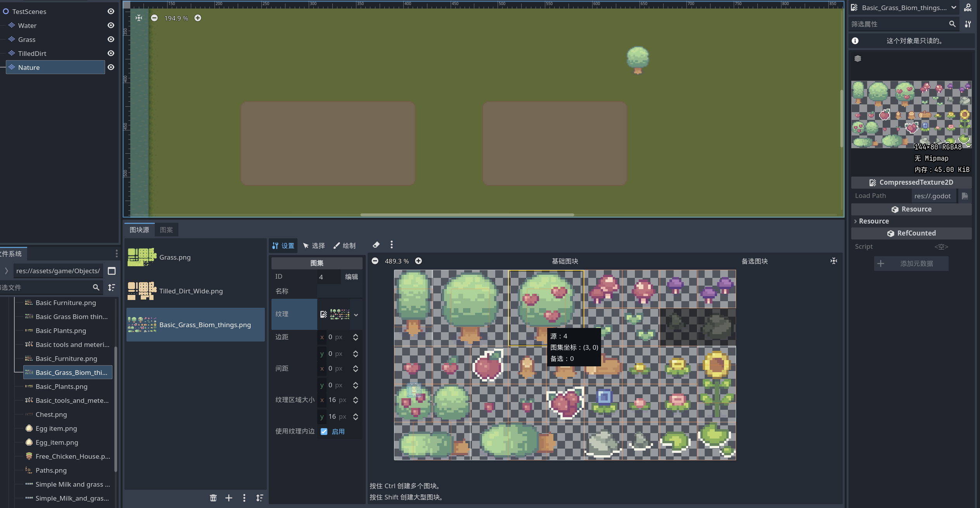Hide the Water layer
The image size is (980, 508).
(x=111, y=26)
